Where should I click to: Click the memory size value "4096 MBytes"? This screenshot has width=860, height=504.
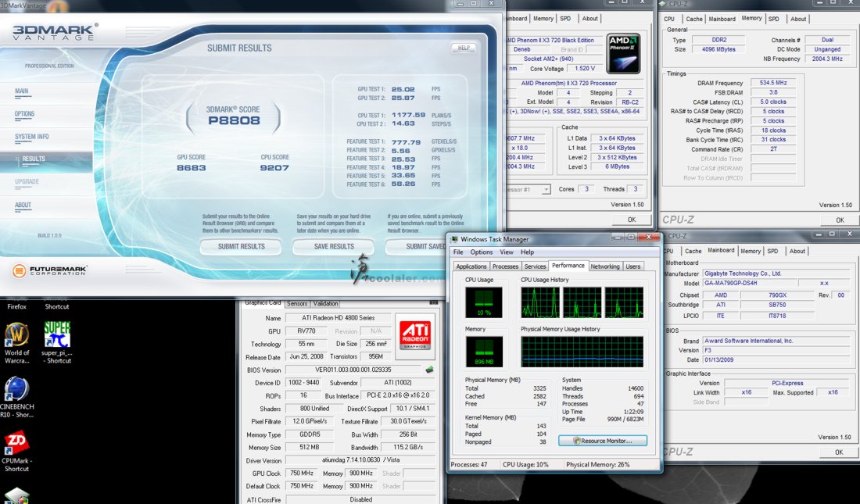[x=718, y=49]
